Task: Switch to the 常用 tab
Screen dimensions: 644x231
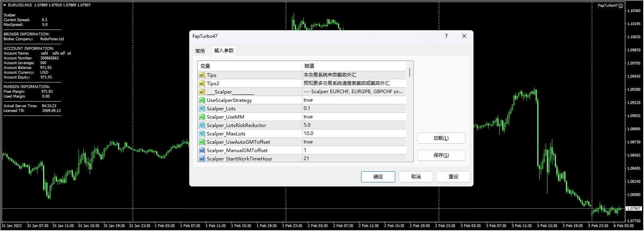Action: tap(200, 51)
